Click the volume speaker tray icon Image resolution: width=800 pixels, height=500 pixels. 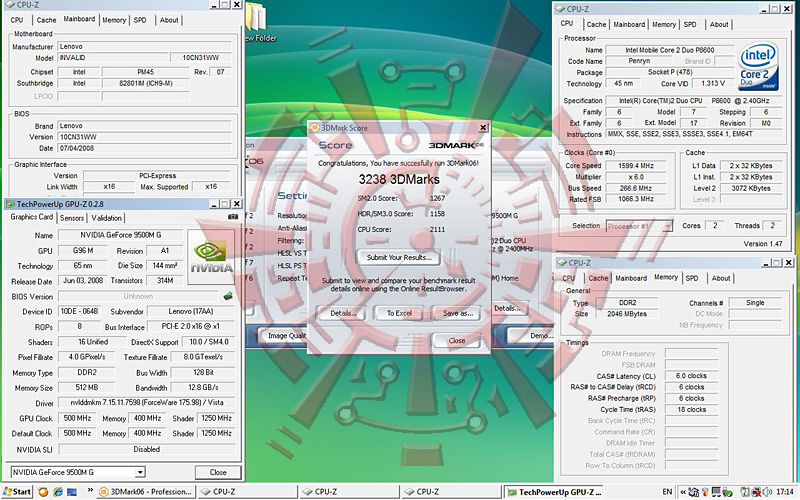coord(767,492)
